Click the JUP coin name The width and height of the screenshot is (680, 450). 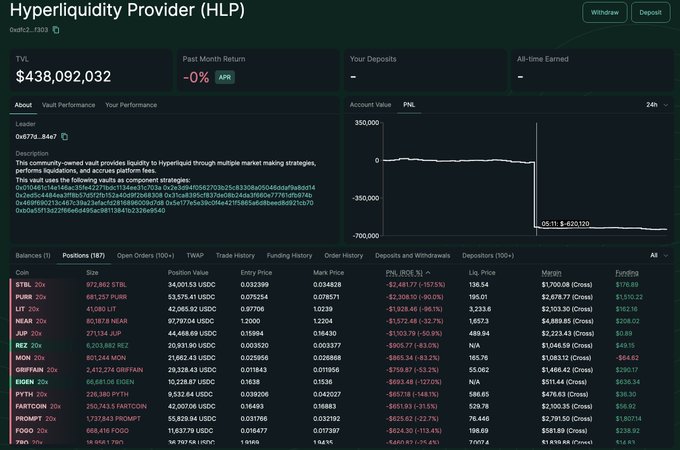[22, 333]
